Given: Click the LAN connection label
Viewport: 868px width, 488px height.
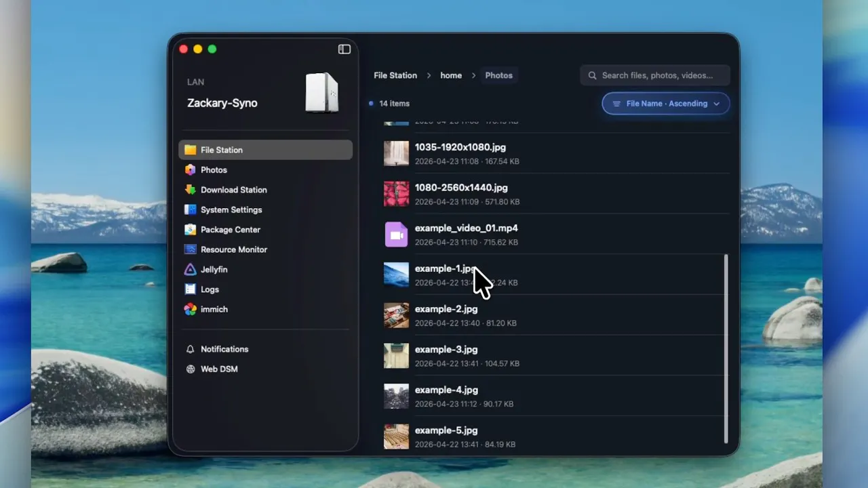Looking at the screenshot, I should [x=195, y=82].
